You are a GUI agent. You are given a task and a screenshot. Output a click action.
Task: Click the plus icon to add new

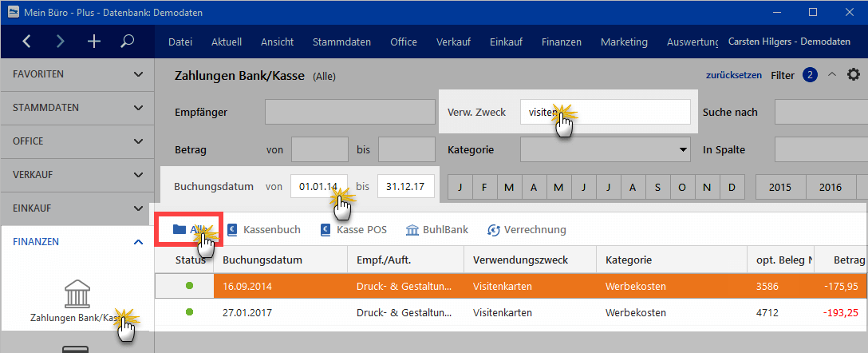(x=94, y=42)
